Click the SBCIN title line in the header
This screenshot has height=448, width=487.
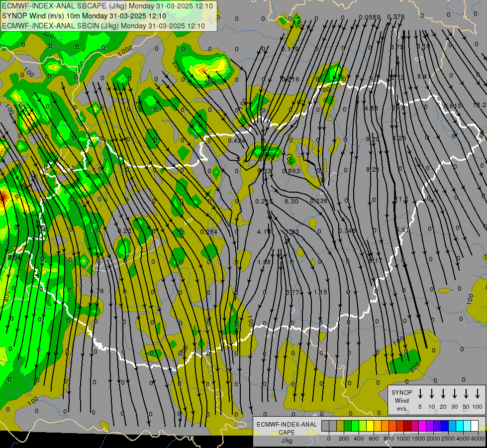pyautogui.click(x=103, y=26)
